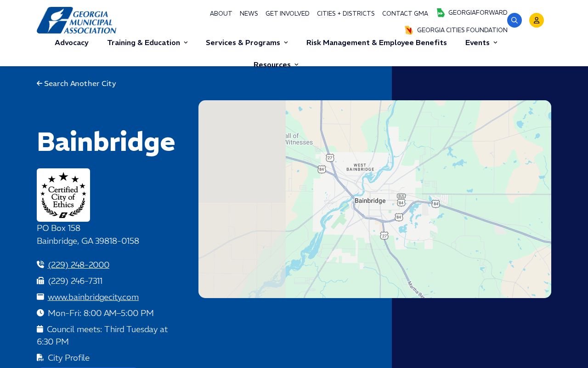Open the GEORGIA CITIES FOUNDATION link text
The image size is (588, 368).
462,30
